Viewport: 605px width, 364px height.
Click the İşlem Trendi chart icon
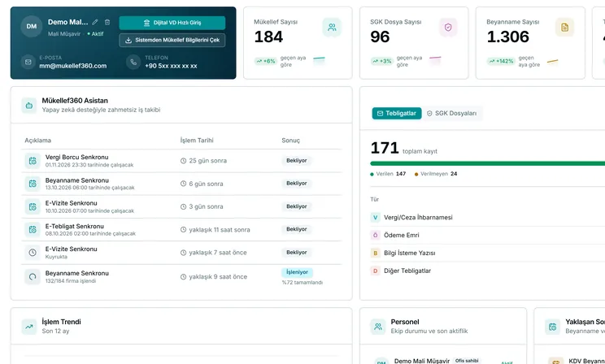tap(29, 327)
